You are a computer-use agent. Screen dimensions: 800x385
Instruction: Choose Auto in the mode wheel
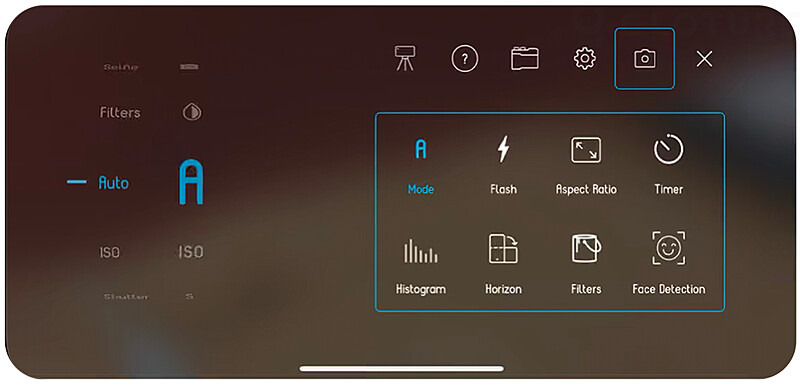pyautogui.click(x=113, y=183)
